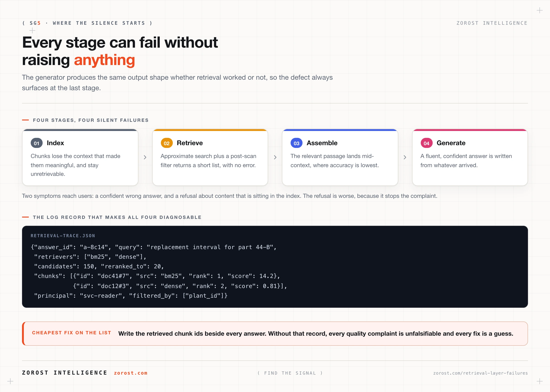Click the chevron between Assemble and Generate cards
The image size is (550, 392).
405,157
